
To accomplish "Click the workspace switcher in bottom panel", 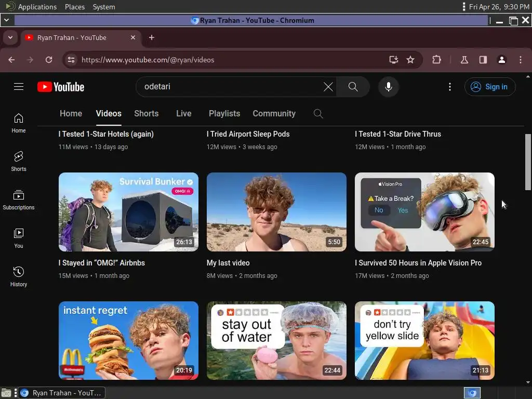I will pyautogui.click(x=472, y=393).
